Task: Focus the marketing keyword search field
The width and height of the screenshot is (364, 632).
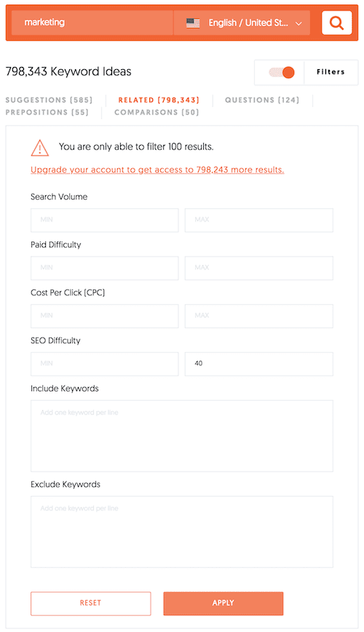Action: (x=92, y=23)
